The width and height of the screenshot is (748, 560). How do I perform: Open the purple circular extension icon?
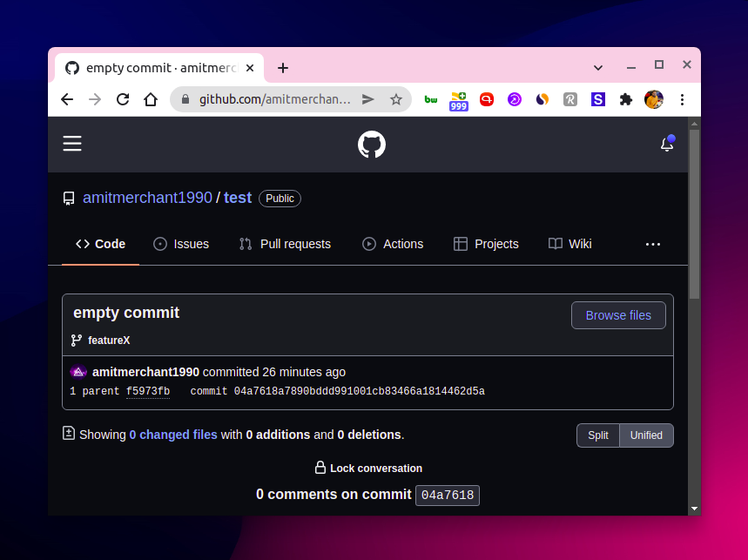pyautogui.click(x=515, y=99)
